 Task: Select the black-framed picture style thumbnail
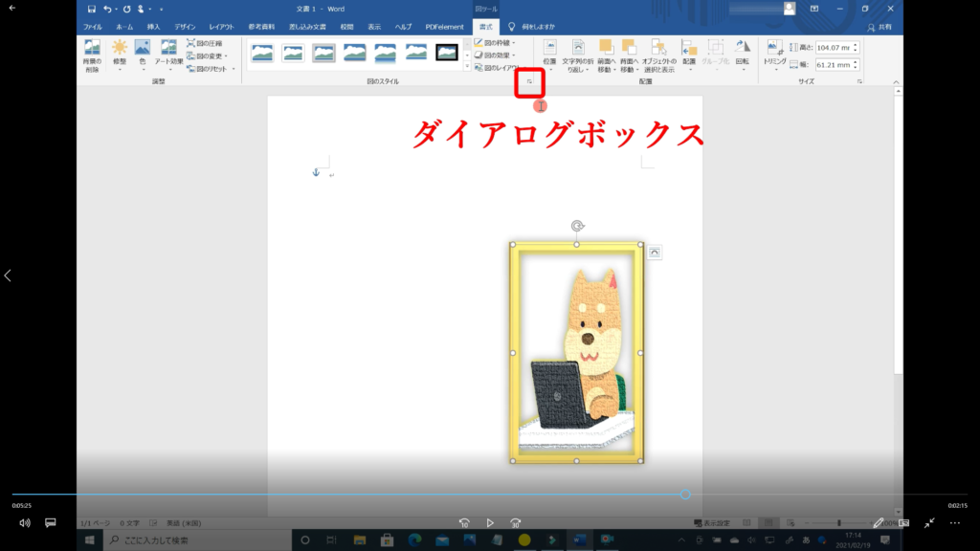pos(447,53)
